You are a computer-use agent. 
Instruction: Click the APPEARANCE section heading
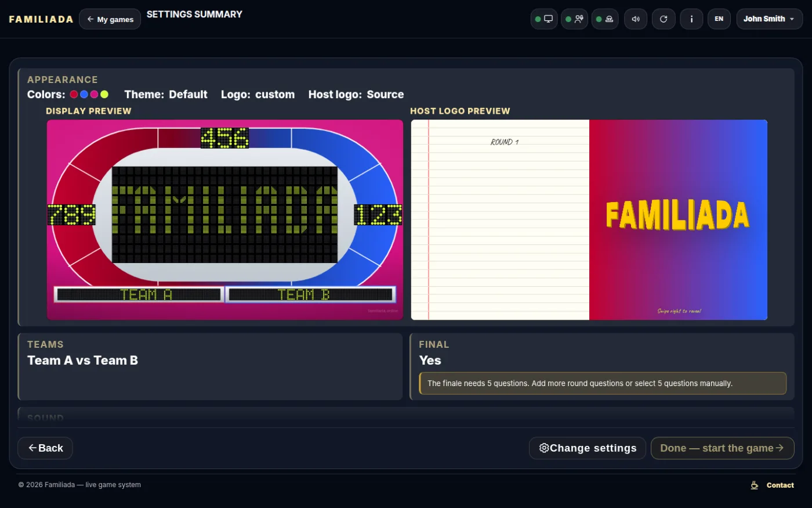pos(63,80)
